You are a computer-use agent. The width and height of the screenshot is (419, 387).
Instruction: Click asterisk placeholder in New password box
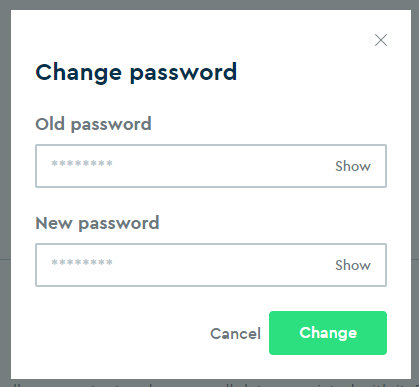coord(82,262)
